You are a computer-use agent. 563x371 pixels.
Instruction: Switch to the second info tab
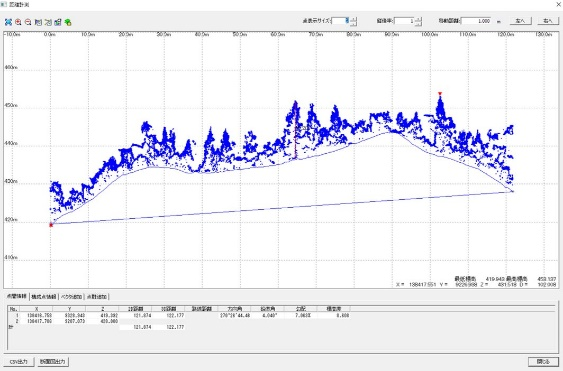[44, 297]
